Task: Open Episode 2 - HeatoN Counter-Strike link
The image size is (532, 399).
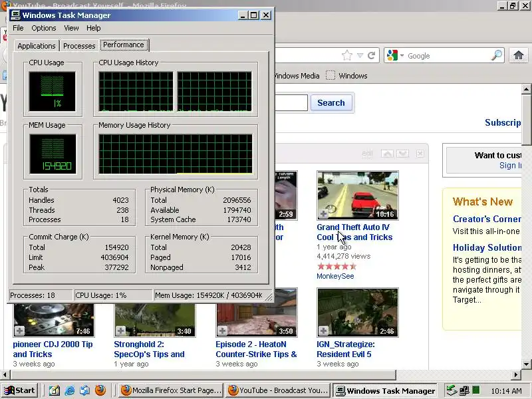Action: point(256,349)
